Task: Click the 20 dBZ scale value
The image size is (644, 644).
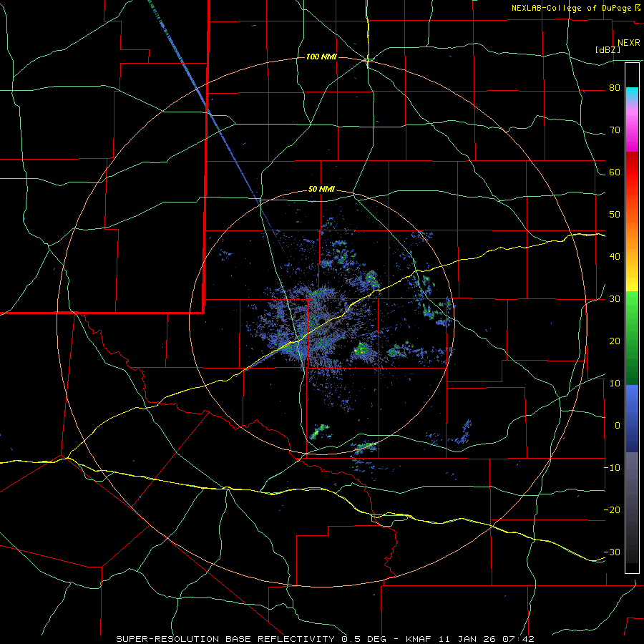Action: tap(615, 341)
